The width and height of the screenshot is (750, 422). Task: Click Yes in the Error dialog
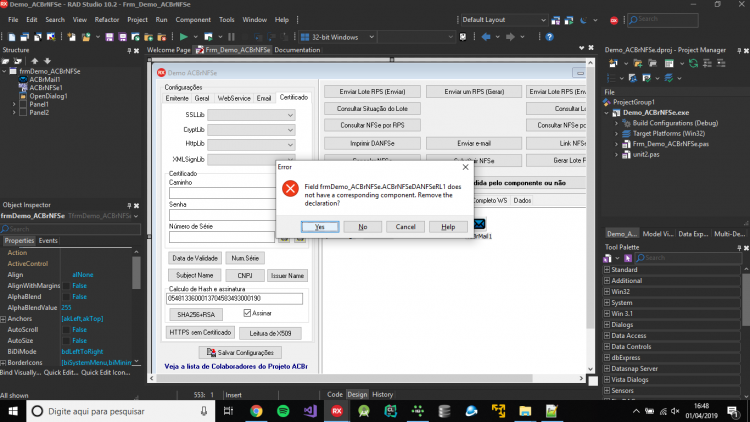coord(320,227)
